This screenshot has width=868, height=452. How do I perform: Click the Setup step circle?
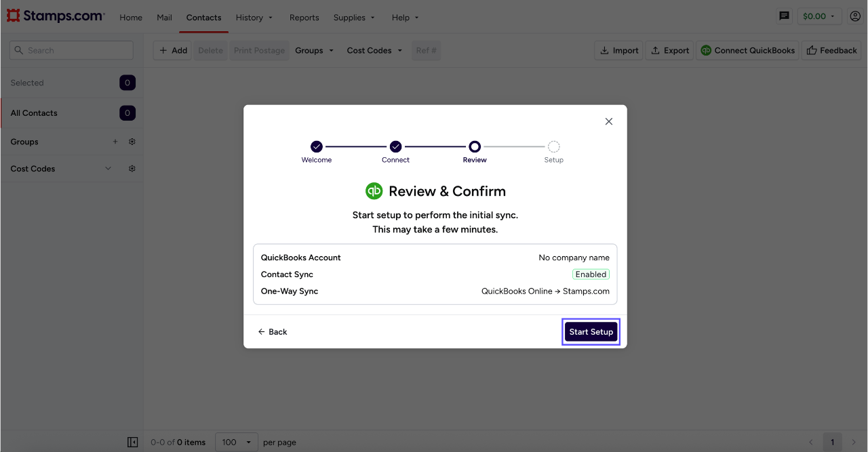(554, 146)
